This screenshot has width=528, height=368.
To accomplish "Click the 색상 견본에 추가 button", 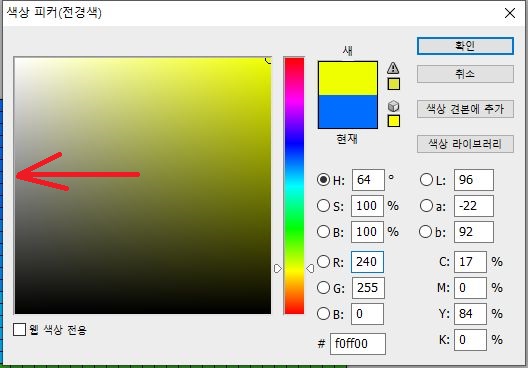I will click(465, 109).
